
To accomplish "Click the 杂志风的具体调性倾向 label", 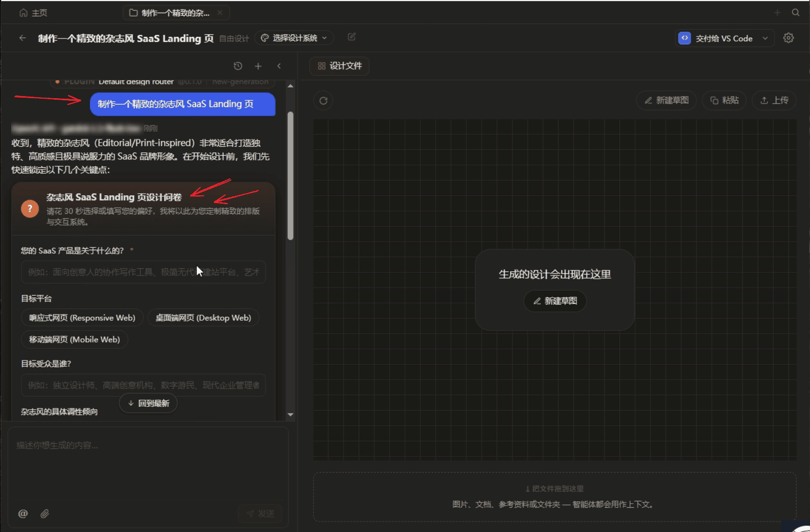I will (59, 412).
